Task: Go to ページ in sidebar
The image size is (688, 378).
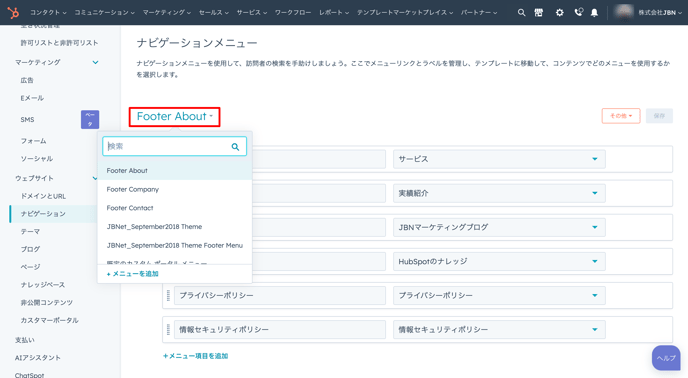Action: [x=30, y=267]
